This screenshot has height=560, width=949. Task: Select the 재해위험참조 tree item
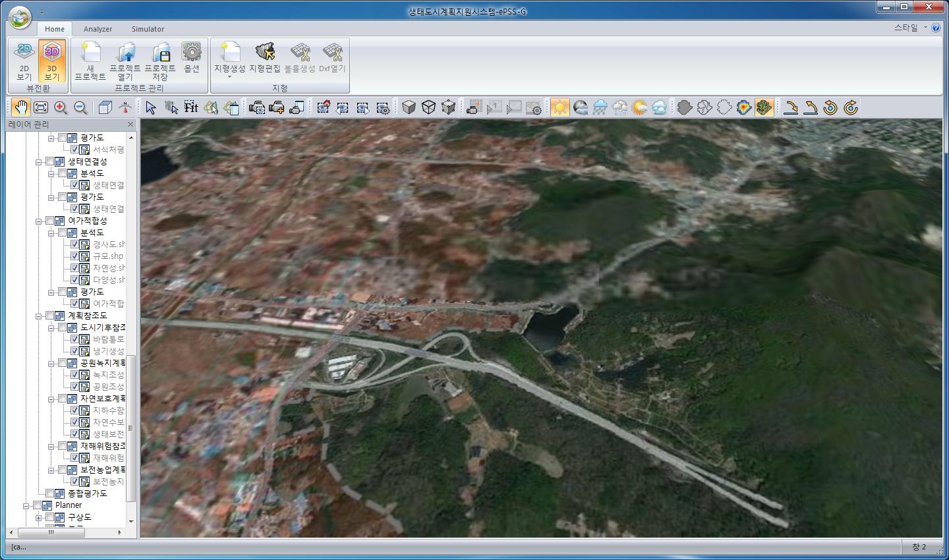[102, 446]
